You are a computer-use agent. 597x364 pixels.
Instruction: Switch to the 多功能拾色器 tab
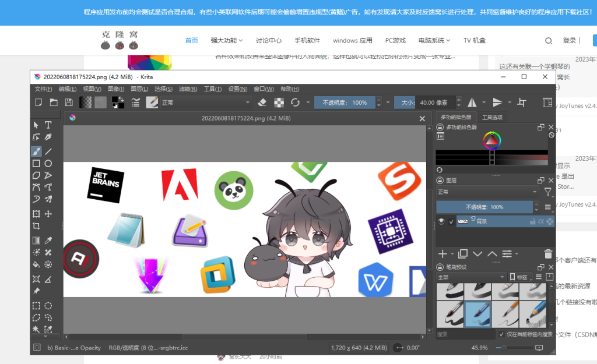click(456, 117)
